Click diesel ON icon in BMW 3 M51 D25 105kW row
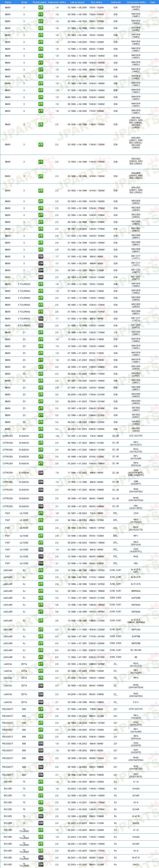The image size is (159, 868). click(x=40, y=277)
